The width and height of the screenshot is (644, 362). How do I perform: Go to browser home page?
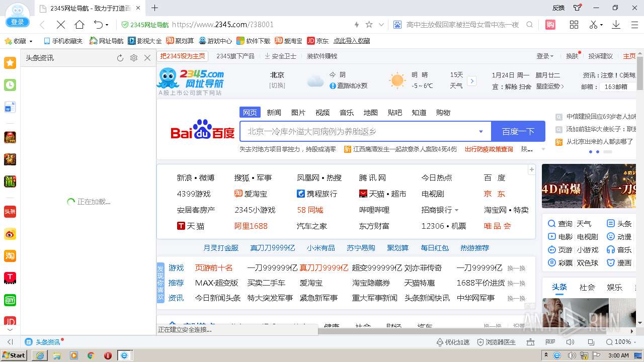click(79, 25)
